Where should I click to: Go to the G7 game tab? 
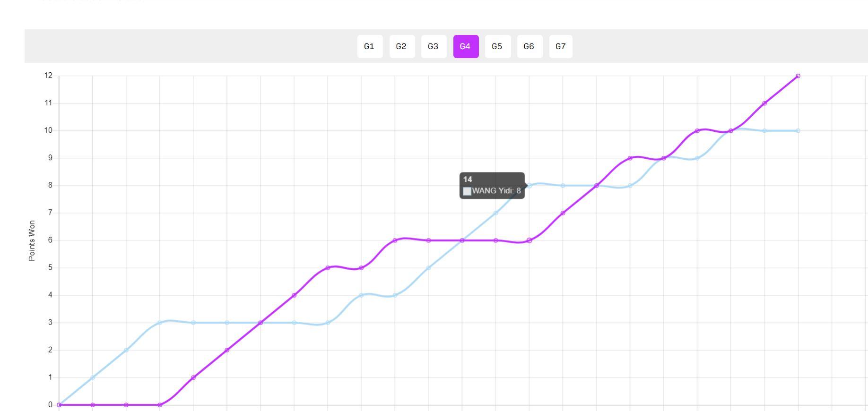[x=561, y=46]
